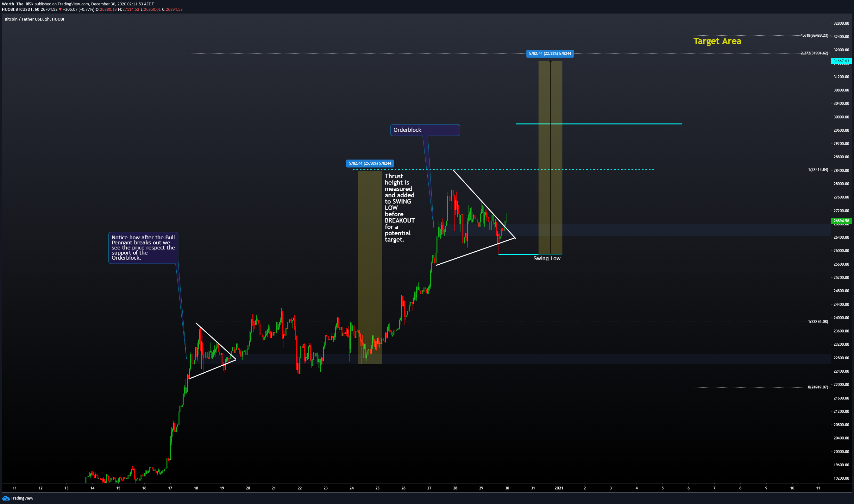Click the 2.272(31901.62) fib level label
This screenshot has height=504, width=854.
814,53
